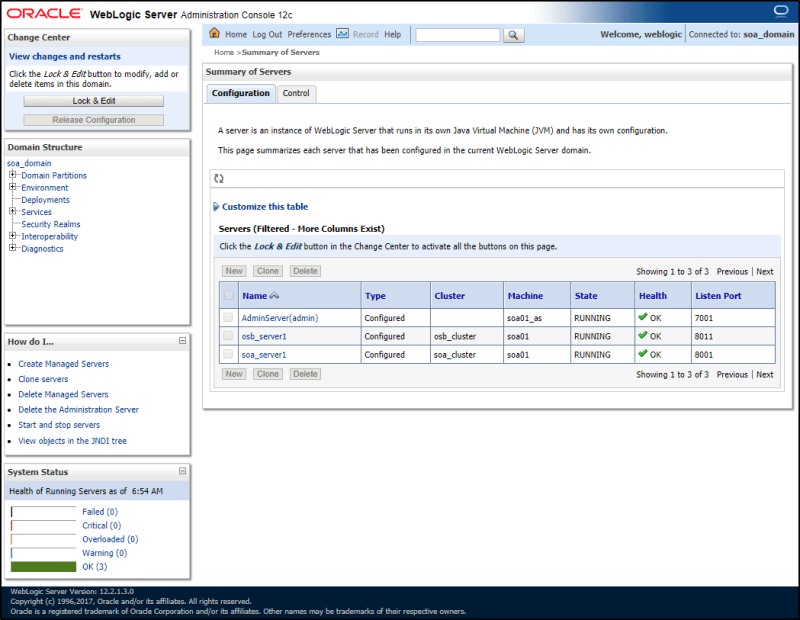Click the arrow icon beside Customize this table
The image size is (800, 620).
(216, 206)
